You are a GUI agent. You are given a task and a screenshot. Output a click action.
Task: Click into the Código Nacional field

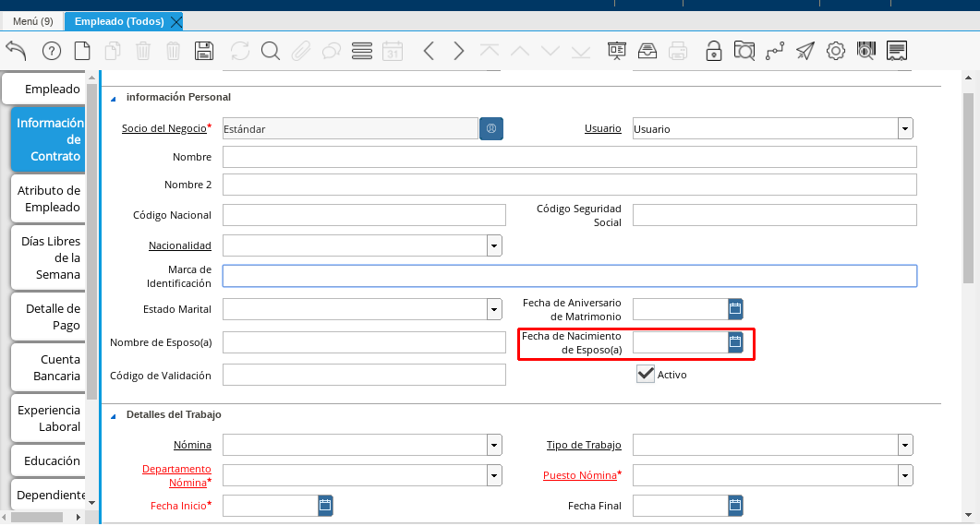coord(364,215)
